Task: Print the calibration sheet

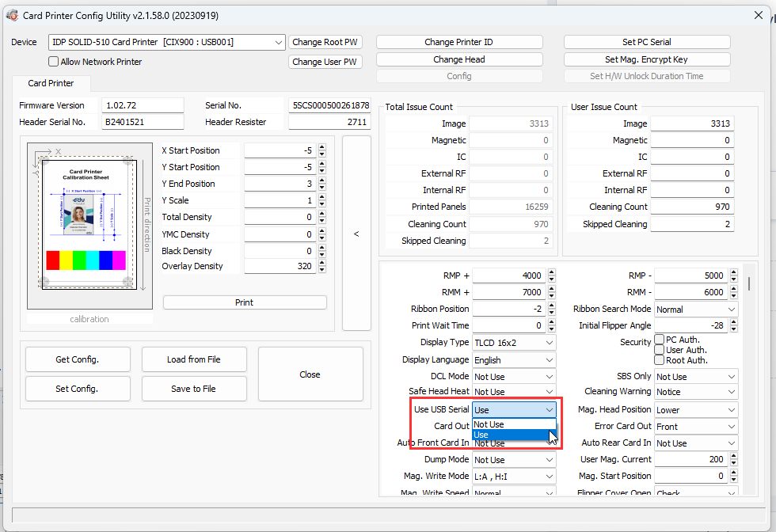Action: (x=245, y=302)
